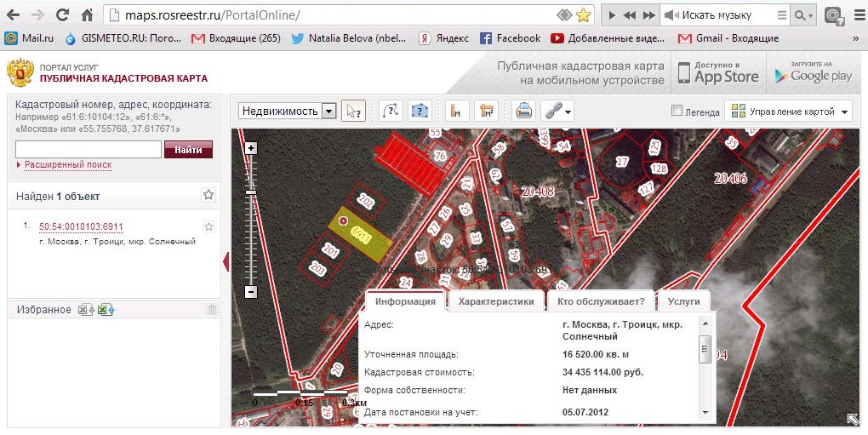Viewport: 868px width, 435px height.
Task: Click the zoom out minus button
Action: point(251,292)
